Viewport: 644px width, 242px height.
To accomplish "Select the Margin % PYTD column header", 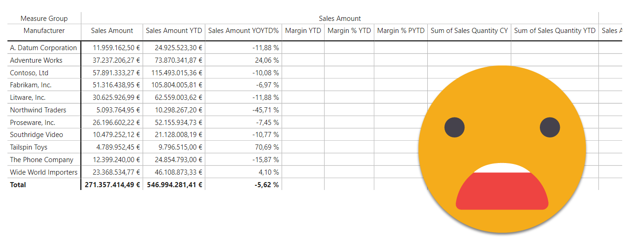I will pos(400,31).
